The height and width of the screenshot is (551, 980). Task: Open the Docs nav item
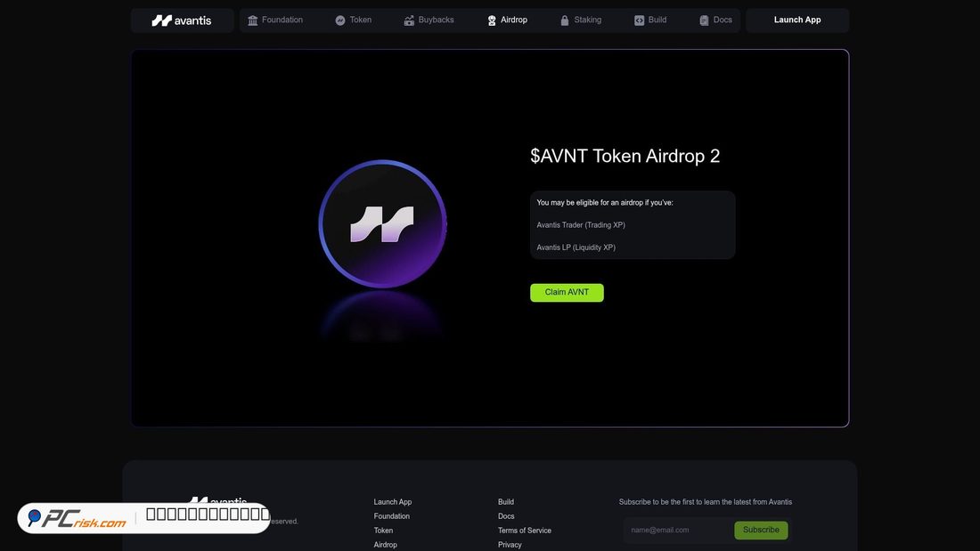pyautogui.click(x=715, y=20)
